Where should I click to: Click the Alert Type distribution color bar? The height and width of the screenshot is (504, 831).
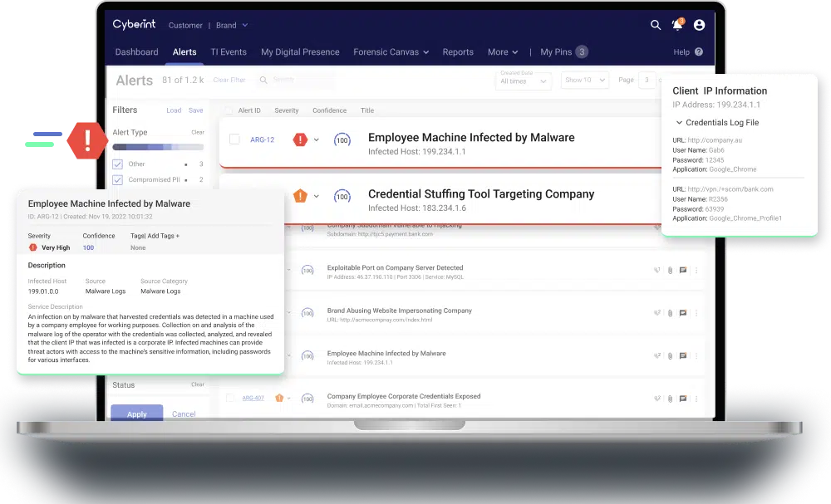click(x=158, y=147)
